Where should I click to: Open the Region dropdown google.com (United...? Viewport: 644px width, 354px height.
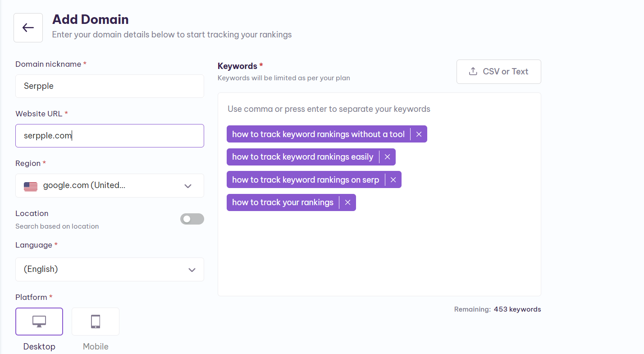click(110, 185)
